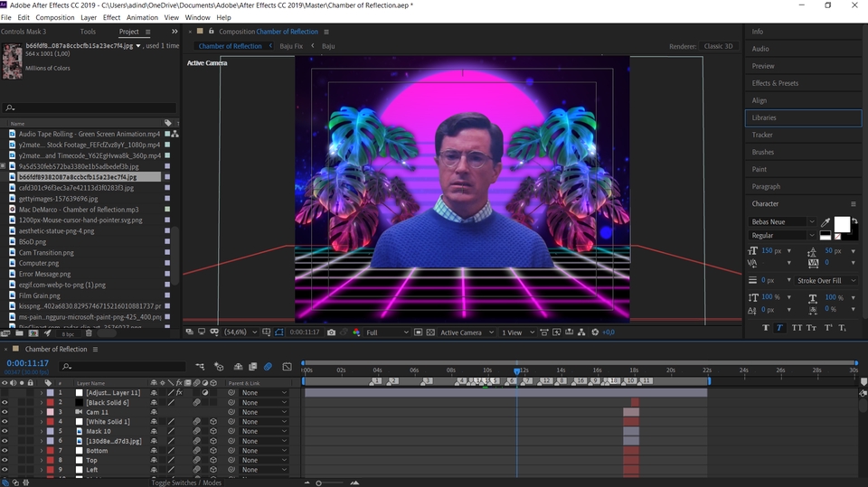Open the magnification ratio dropdown 54,6%
This screenshot has width=868, height=487.
tap(241, 332)
